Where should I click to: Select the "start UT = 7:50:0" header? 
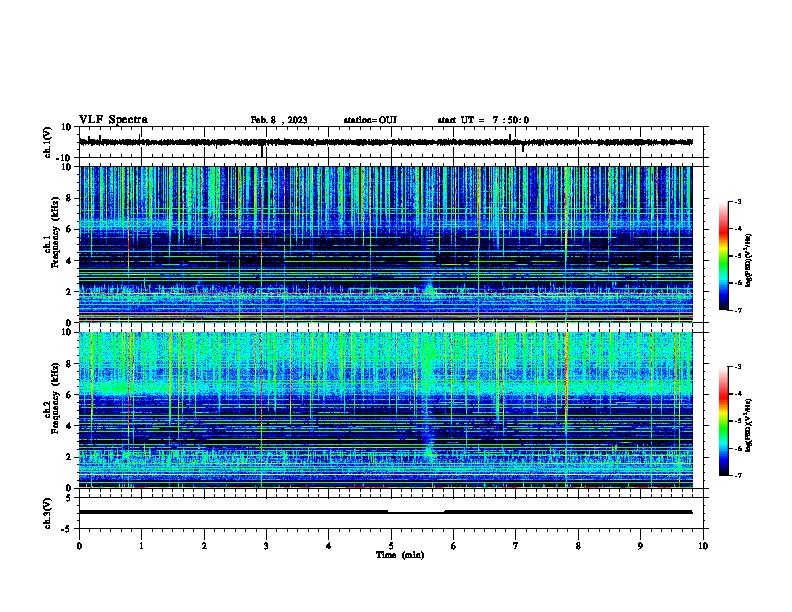(x=483, y=120)
